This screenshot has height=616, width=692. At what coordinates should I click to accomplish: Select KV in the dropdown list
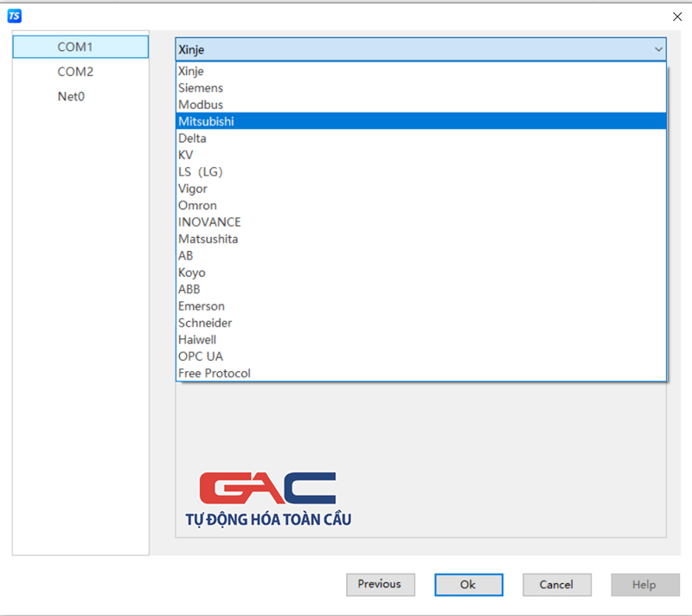pyautogui.click(x=420, y=155)
